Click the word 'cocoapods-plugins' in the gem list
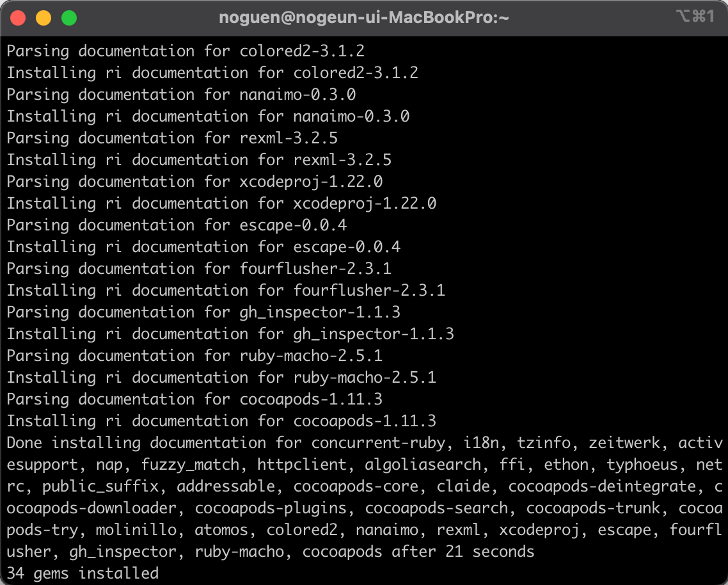The image size is (728, 585). (x=271, y=508)
